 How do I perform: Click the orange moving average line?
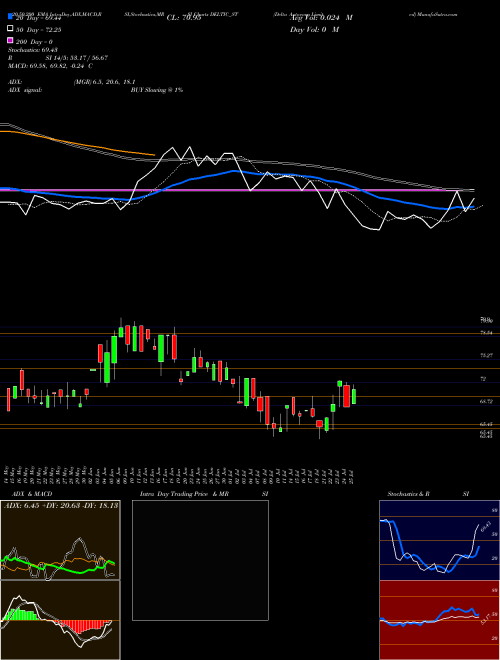(76, 143)
